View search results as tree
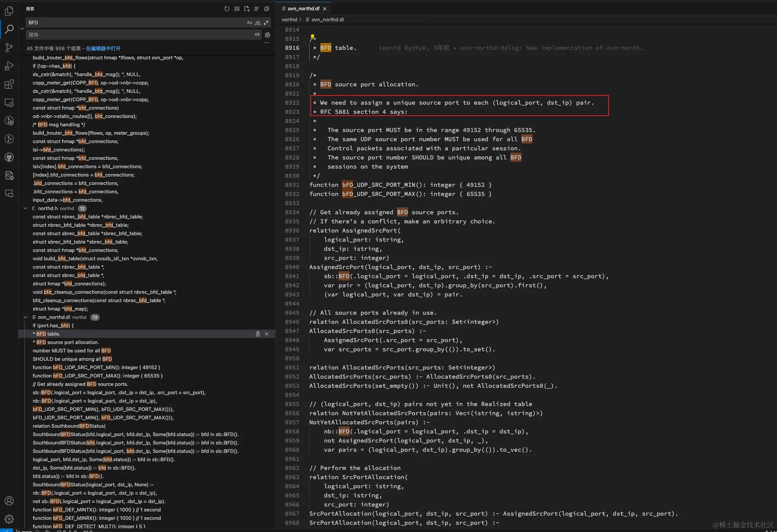This screenshot has width=777, height=532. [257, 9]
